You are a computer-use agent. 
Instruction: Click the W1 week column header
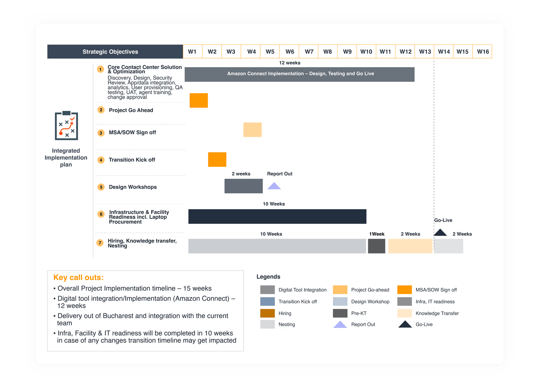pyautogui.click(x=193, y=52)
